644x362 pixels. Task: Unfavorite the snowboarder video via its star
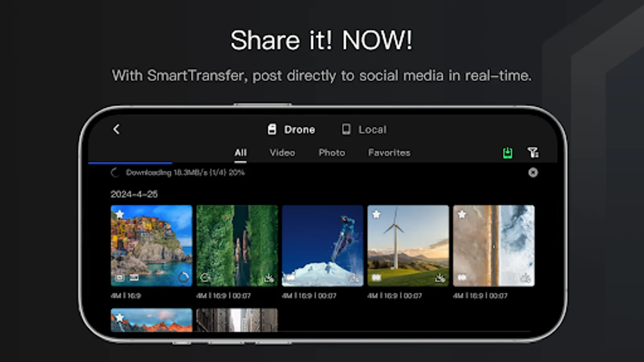291,214
